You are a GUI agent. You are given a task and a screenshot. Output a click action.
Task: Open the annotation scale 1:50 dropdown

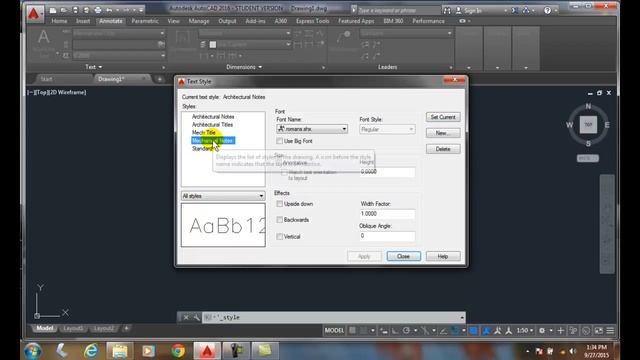click(x=525, y=331)
